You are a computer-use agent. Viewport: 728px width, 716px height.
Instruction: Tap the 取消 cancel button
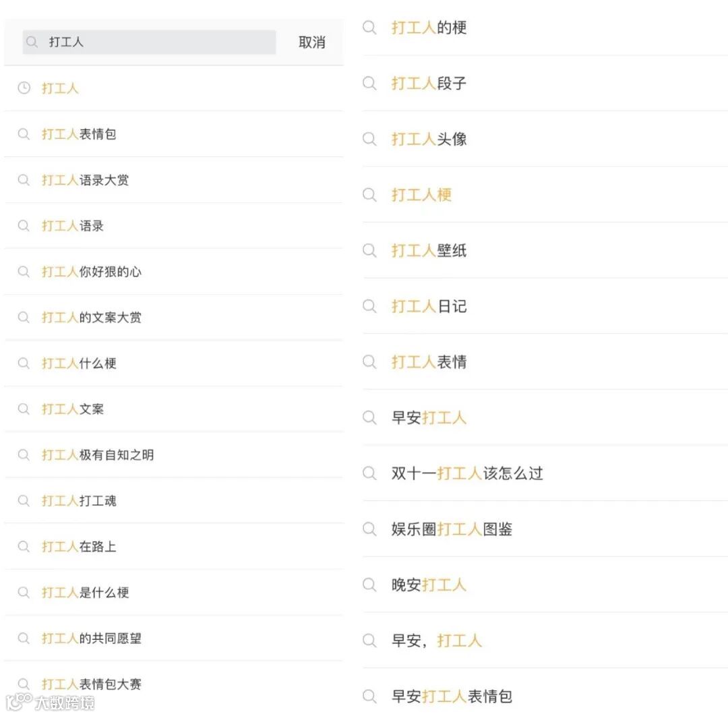coord(311,42)
